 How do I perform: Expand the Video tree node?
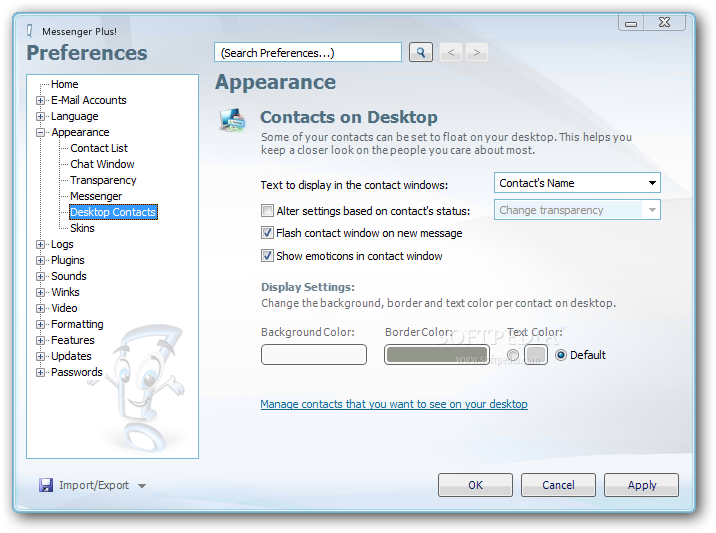pyautogui.click(x=41, y=308)
